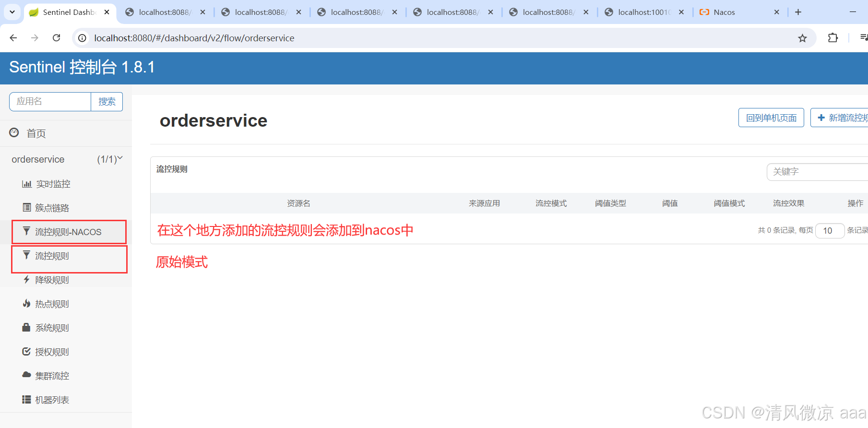Image resolution: width=868 pixels, height=428 pixels.
Task: Click the 流控模式 column header
Action: click(x=551, y=203)
